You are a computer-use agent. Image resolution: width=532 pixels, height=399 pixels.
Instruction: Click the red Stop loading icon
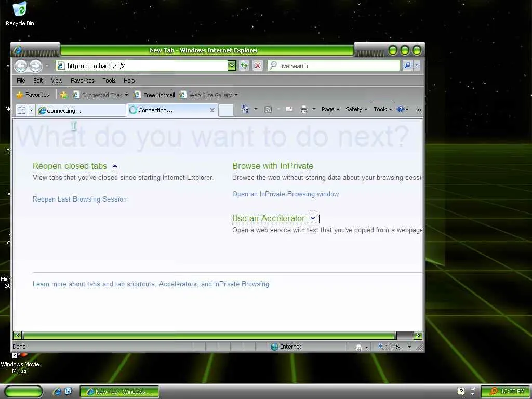tap(258, 66)
